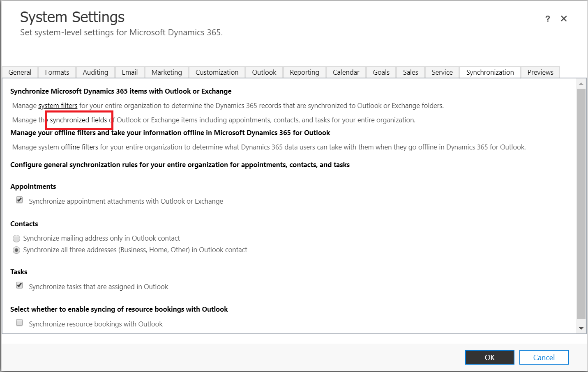Select Synchronize mailing address only radio button

(16, 239)
